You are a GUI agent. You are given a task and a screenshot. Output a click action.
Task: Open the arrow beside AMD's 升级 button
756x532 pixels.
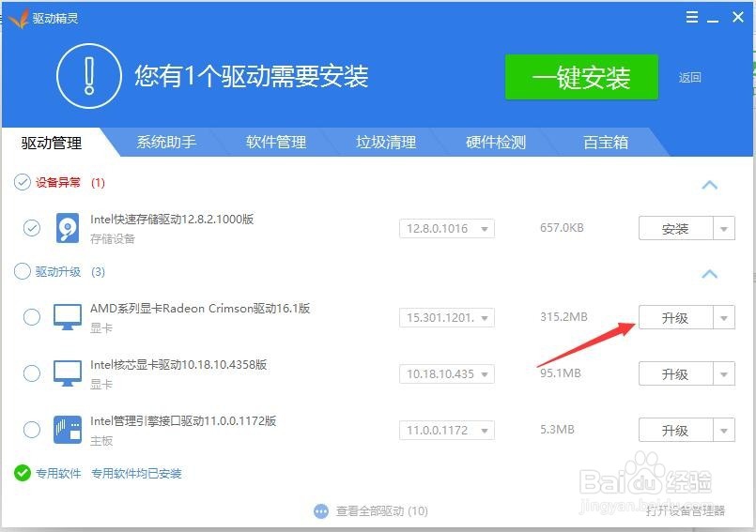[x=724, y=317]
